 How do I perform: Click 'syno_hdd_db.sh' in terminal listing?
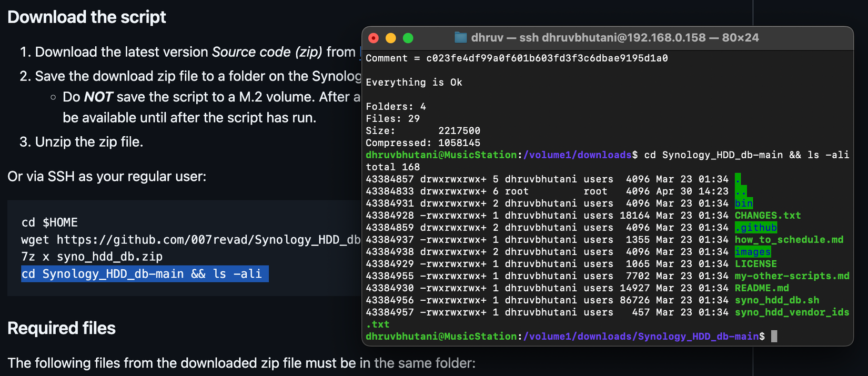pyautogui.click(x=777, y=300)
